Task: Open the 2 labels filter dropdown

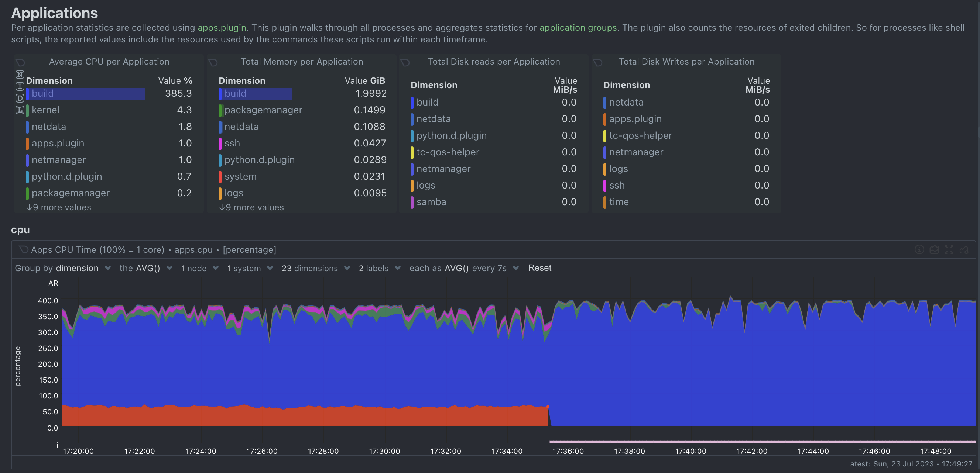Action: [x=379, y=268]
